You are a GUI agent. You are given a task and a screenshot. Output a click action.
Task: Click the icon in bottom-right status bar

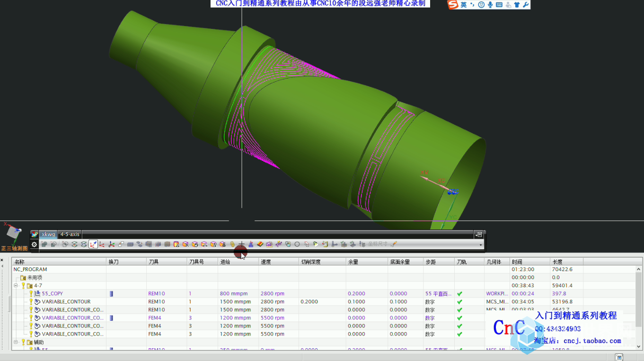click(x=619, y=357)
